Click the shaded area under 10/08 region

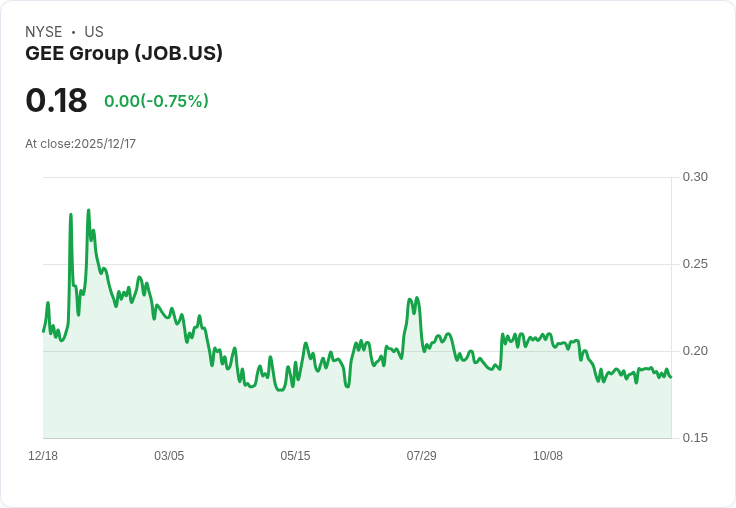(548, 394)
